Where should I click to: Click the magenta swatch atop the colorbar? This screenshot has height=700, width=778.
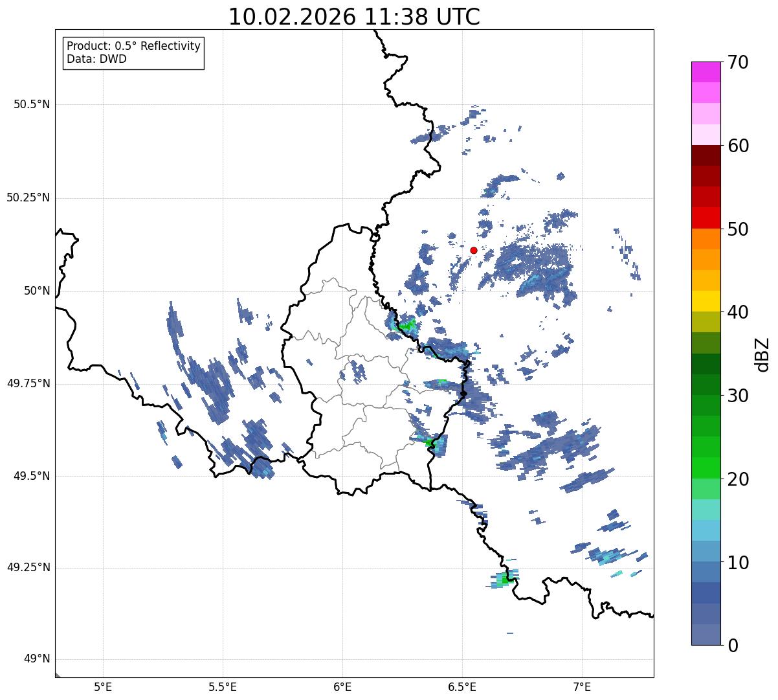click(x=706, y=72)
